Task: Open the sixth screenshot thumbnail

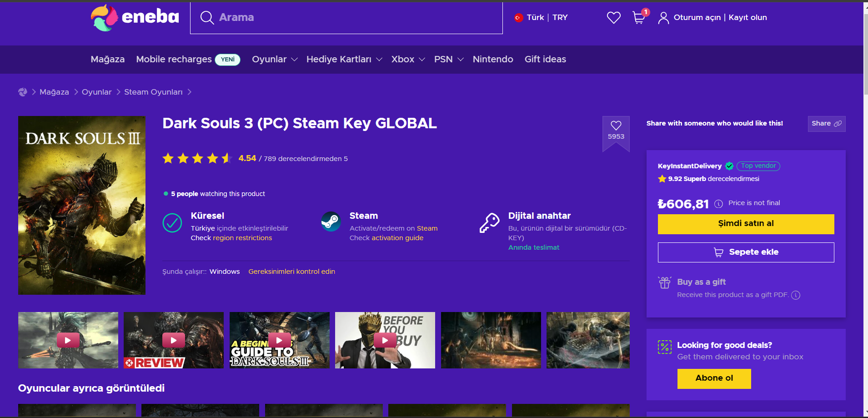Action: (588, 340)
